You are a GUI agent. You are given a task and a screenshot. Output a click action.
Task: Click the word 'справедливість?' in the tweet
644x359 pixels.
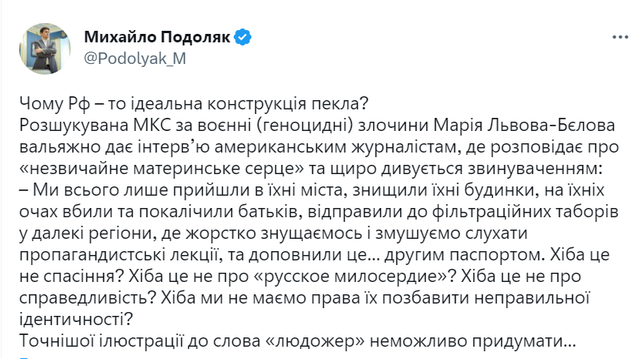[87, 298]
